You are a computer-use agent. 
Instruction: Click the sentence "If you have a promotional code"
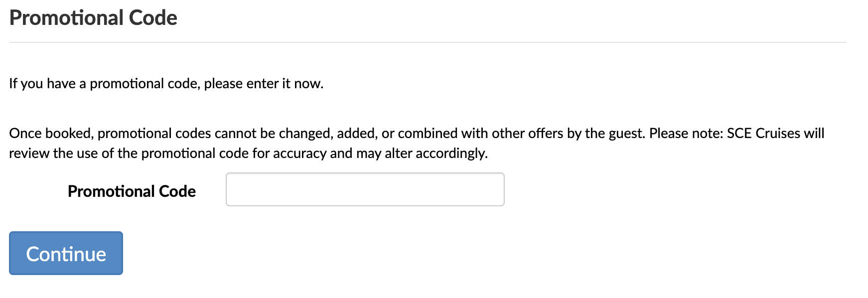click(x=105, y=84)
